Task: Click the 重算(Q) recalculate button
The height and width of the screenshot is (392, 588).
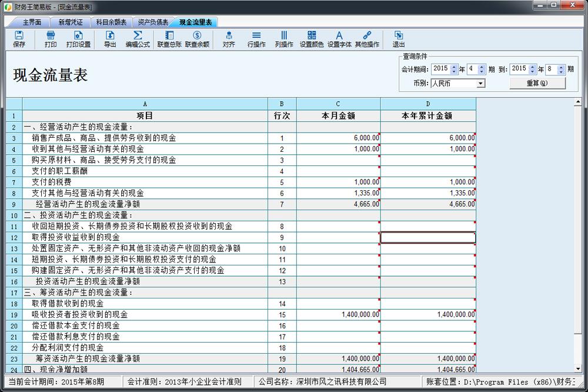Action: pyautogui.click(x=537, y=83)
